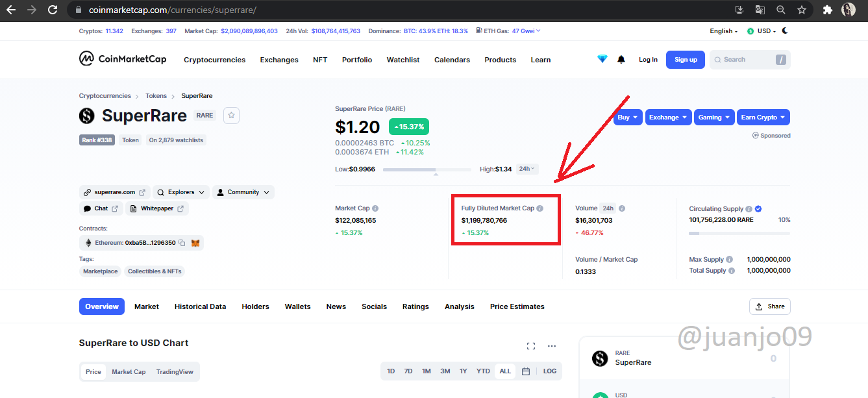Click the browser forward arrow
The image size is (868, 398).
(x=32, y=10)
